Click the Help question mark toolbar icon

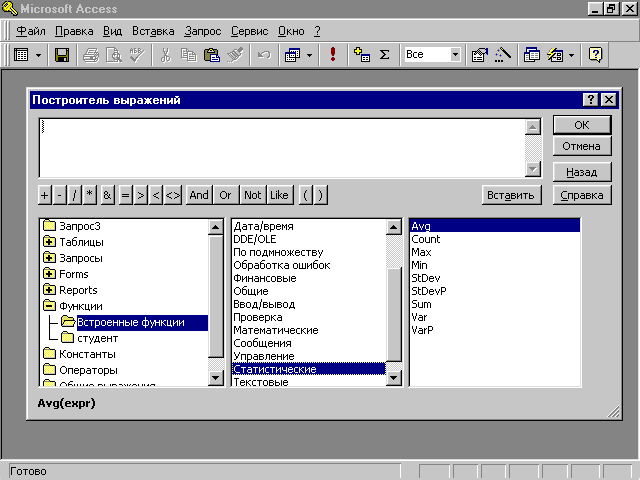point(596,55)
